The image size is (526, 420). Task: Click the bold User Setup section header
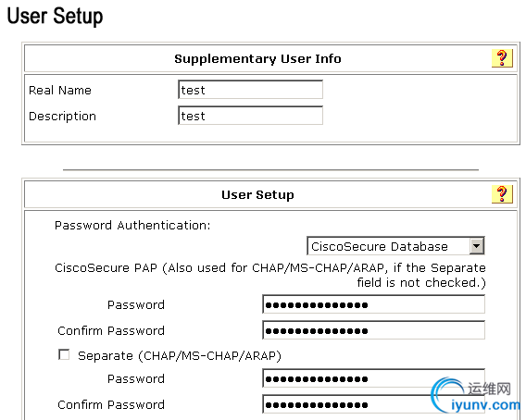click(257, 195)
